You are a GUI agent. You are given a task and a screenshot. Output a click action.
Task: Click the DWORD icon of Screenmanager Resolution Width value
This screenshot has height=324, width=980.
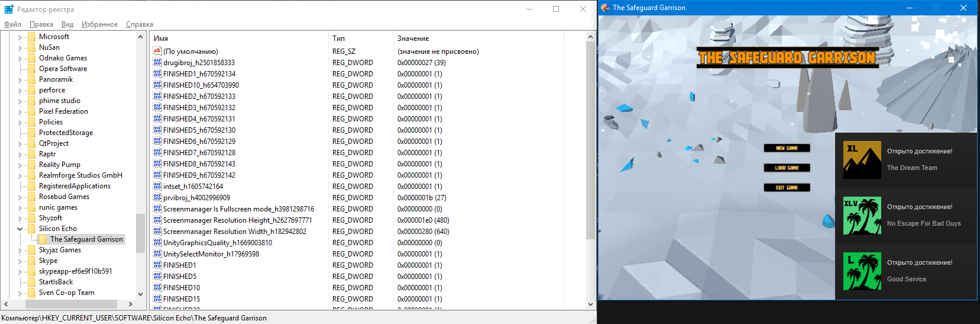click(157, 231)
